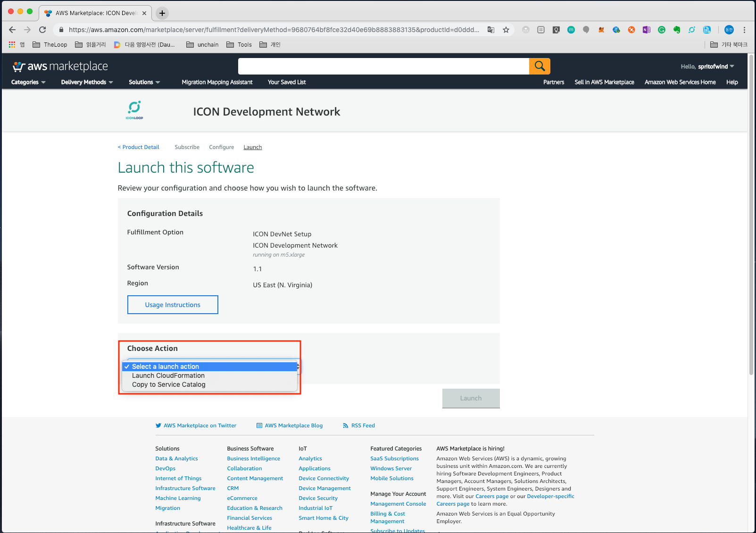Screen dimensions: 756x533
Task: Open a new browser tab
Action: pyautogui.click(x=162, y=13)
